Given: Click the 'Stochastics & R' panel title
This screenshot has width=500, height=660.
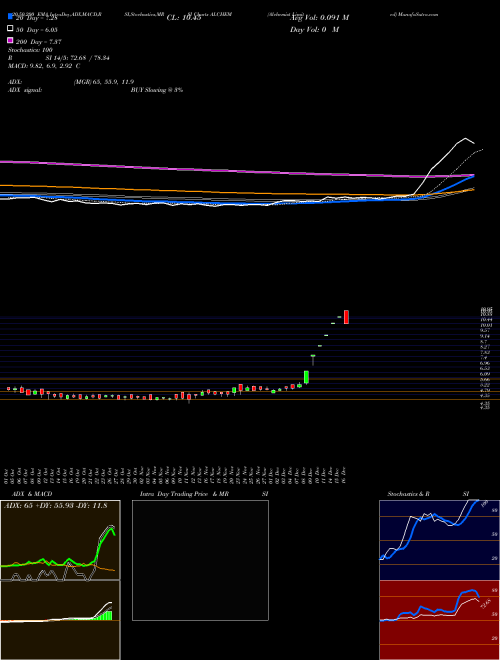Looking at the screenshot, I should click(409, 494).
